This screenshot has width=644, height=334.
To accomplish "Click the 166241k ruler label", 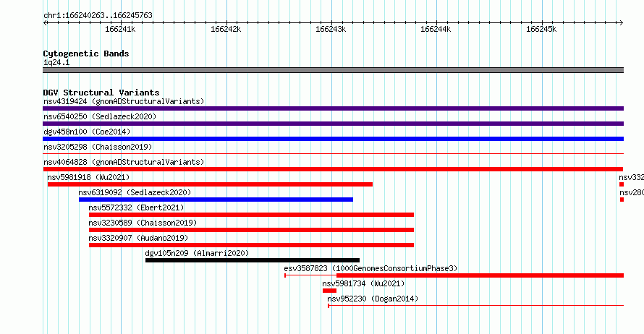I will click(x=120, y=30).
